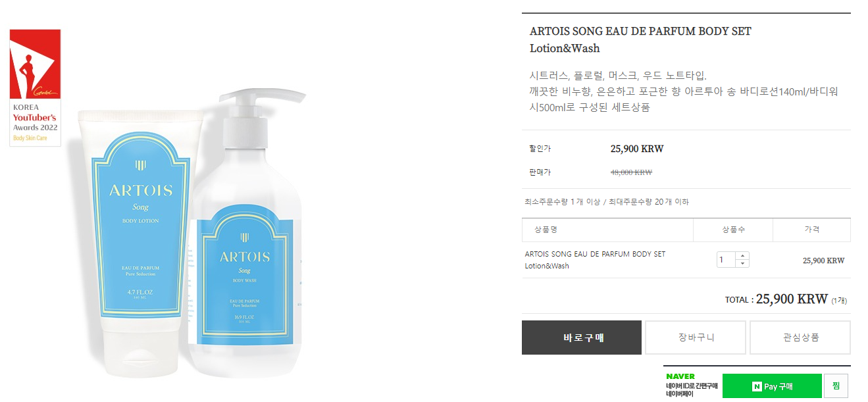Click the 찜 wishlist button
868x402 pixels.
(836, 386)
